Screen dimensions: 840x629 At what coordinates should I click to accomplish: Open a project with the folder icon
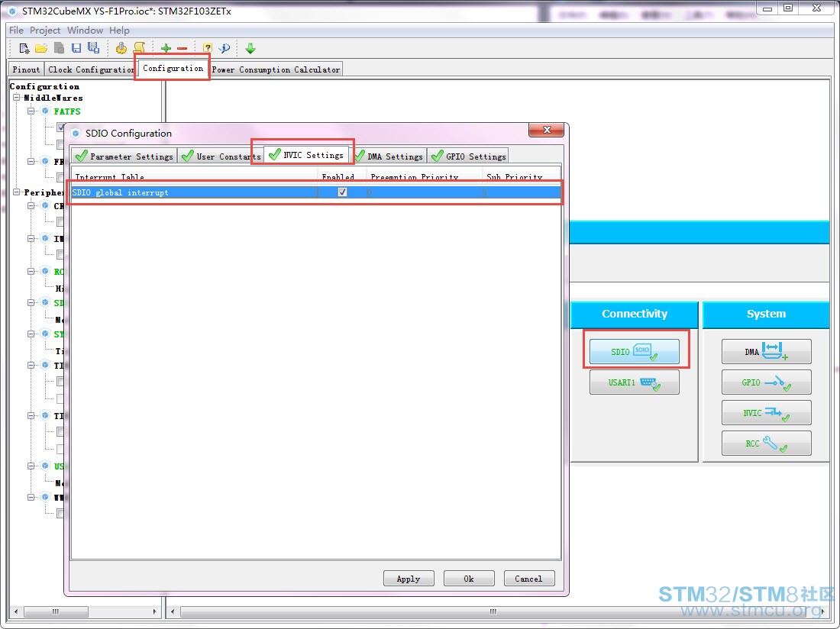(x=41, y=48)
